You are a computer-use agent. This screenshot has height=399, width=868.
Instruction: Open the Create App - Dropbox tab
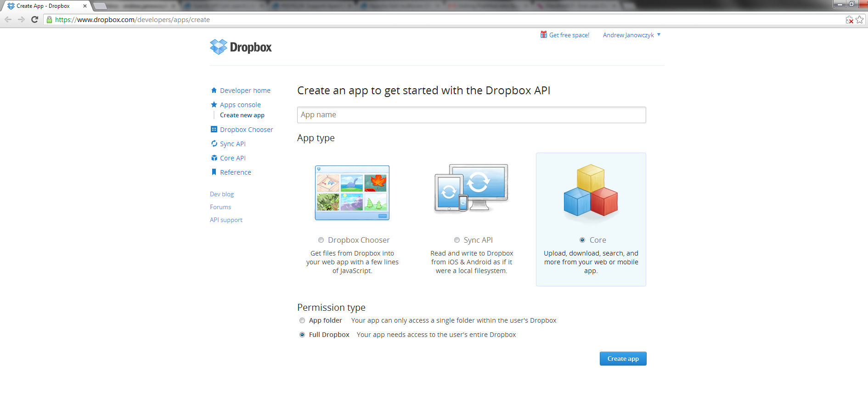44,6
